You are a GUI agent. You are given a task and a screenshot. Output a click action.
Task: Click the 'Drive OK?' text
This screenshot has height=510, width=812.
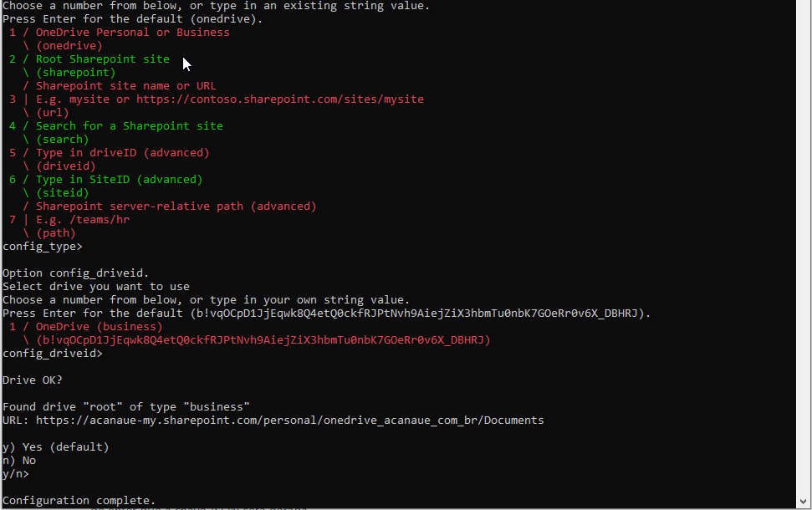(33, 380)
